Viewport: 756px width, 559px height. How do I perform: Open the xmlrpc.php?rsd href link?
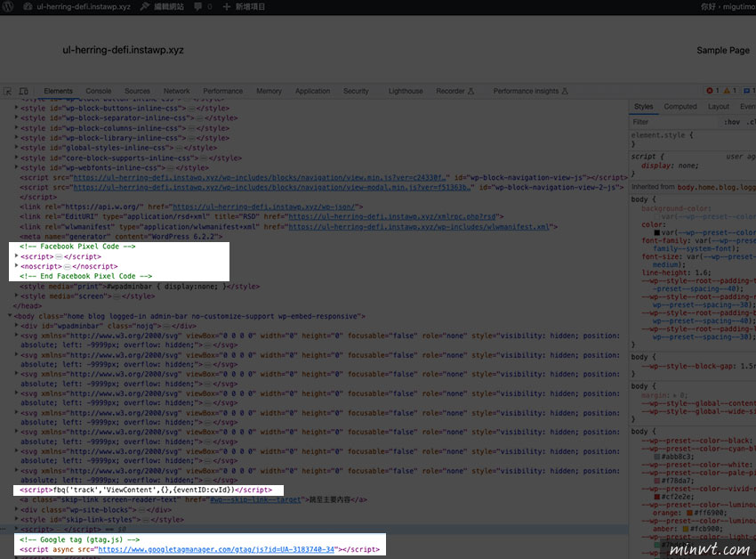click(x=393, y=216)
